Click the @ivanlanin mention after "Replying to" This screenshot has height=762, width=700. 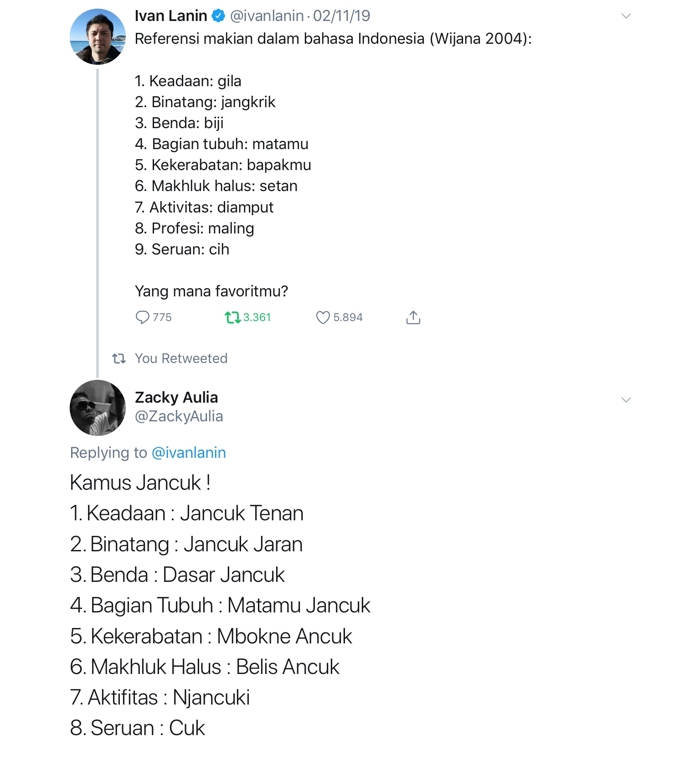click(x=189, y=452)
